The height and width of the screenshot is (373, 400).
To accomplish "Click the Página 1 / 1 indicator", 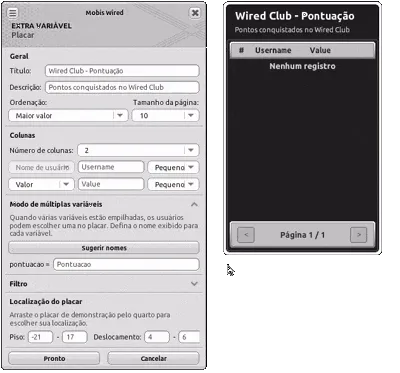I will 302,235.
